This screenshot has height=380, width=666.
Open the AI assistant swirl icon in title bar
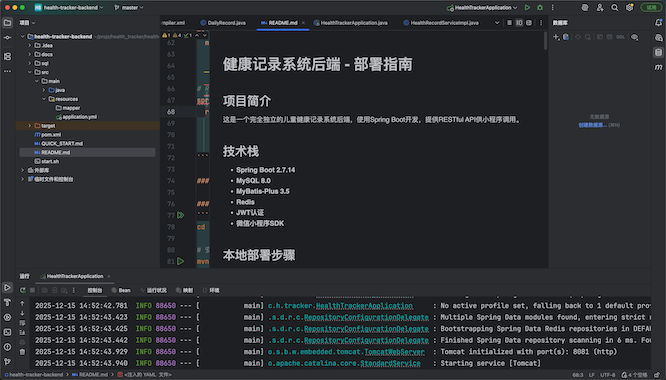click(585, 8)
